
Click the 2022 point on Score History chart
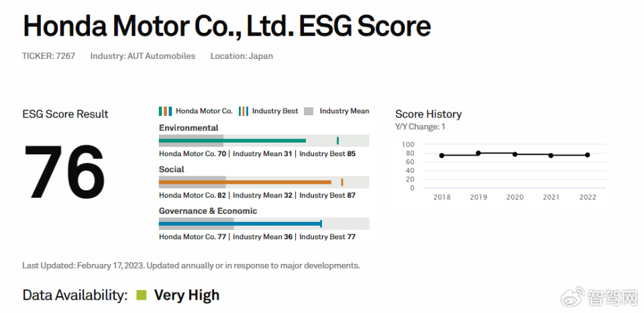(x=588, y=155)
